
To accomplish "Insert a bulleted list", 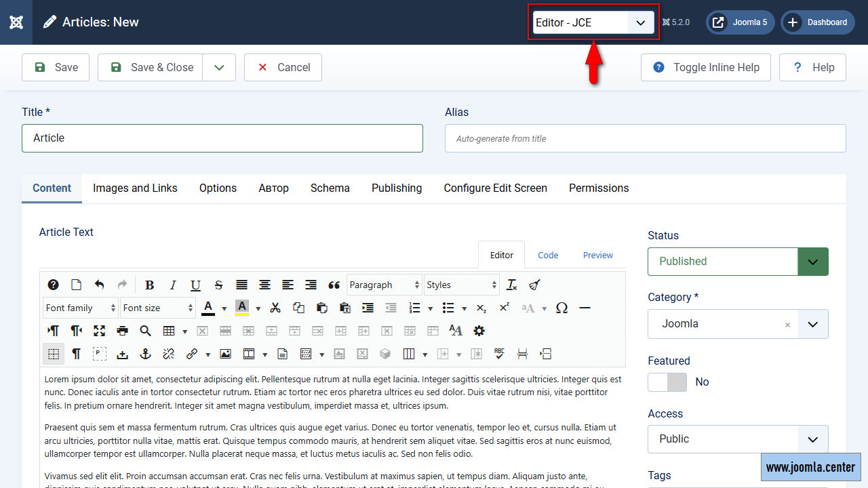I will click(x=448, y=308).
